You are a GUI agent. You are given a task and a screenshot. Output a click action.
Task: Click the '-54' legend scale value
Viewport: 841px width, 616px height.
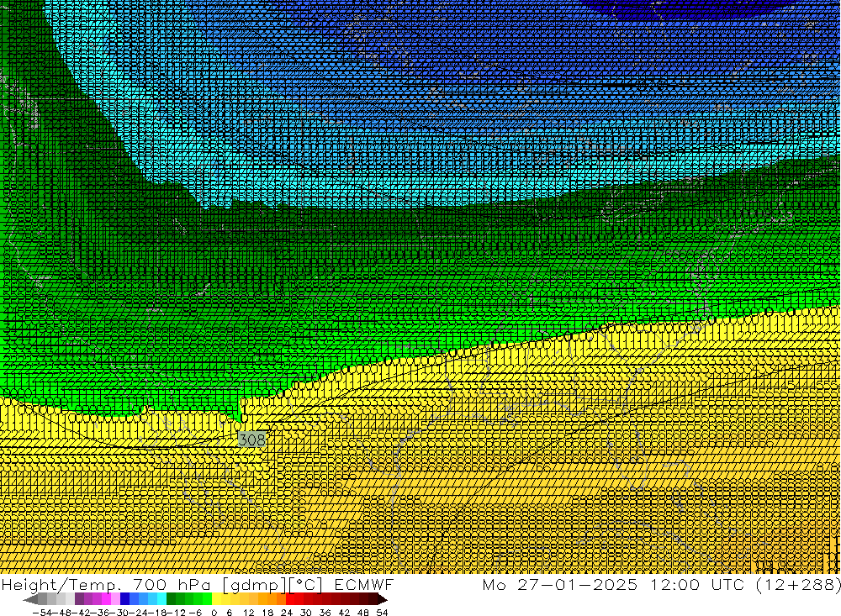click(x=42, y=613)
